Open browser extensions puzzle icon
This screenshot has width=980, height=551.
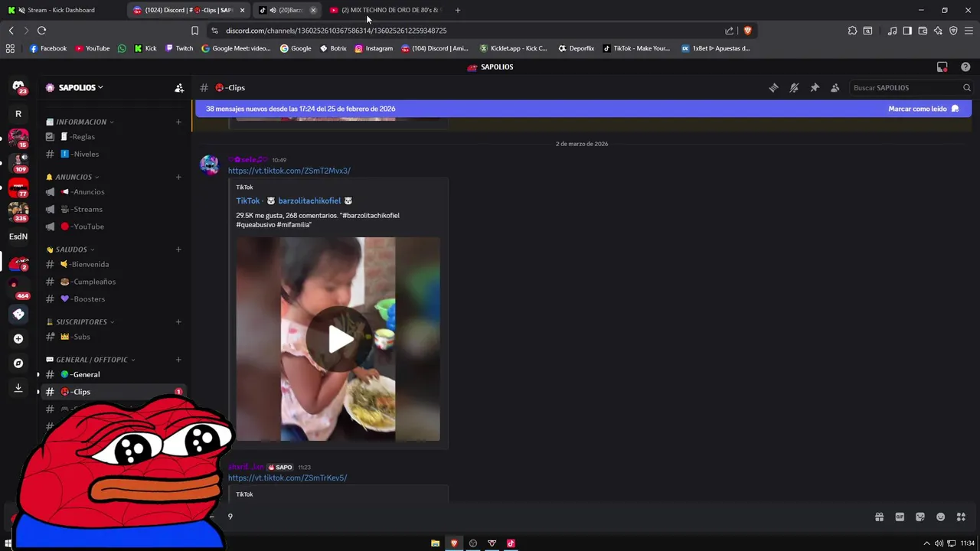click(x=852, y=31)
